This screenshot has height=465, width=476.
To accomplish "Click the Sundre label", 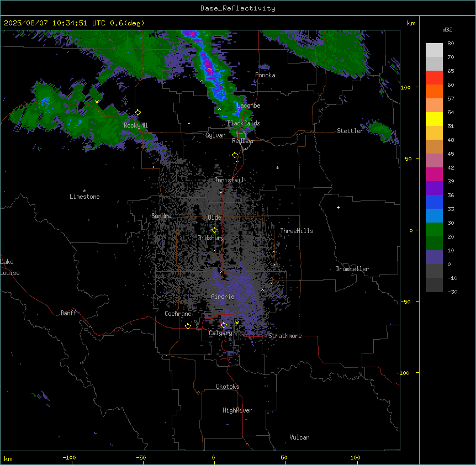I will pyautogui.click(x=161, y=216).
